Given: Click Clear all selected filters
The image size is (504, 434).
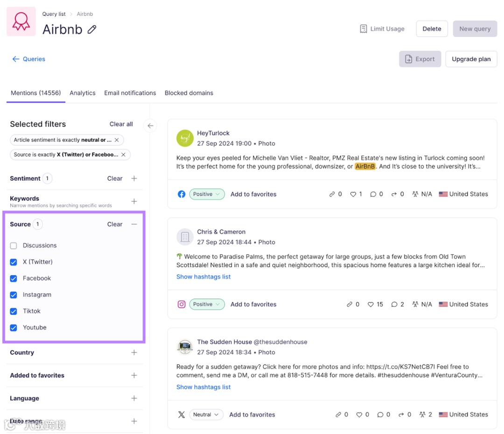Looking at the screenshot, I should click(121, 124).
